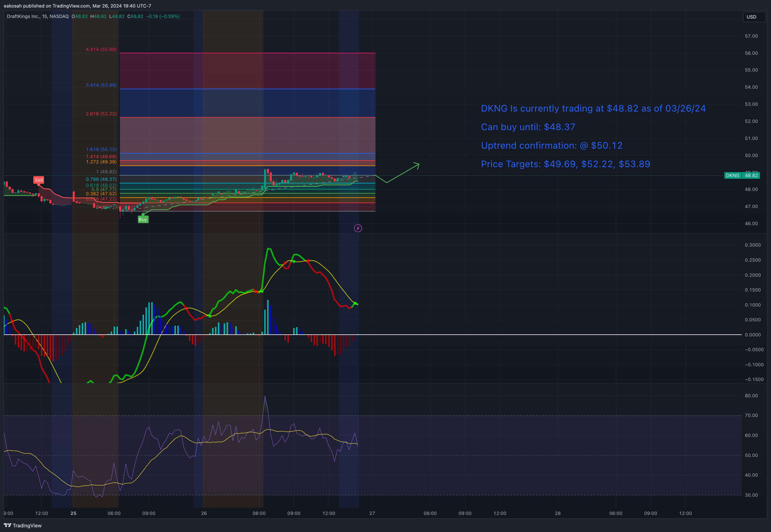The image size is (771, 532).
Task: Open the purple lightning event icon
Action: click(358, 228)
